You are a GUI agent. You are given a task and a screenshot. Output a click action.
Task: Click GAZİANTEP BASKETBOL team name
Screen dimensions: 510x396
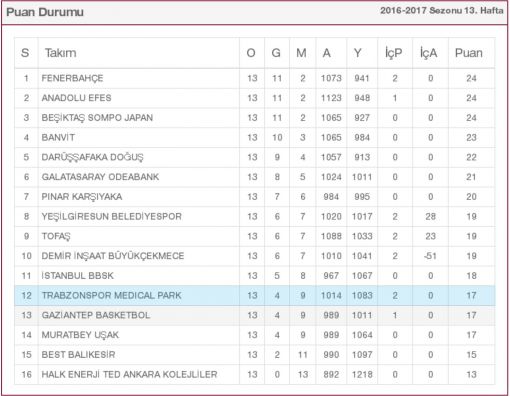click(x=96, y=315)
